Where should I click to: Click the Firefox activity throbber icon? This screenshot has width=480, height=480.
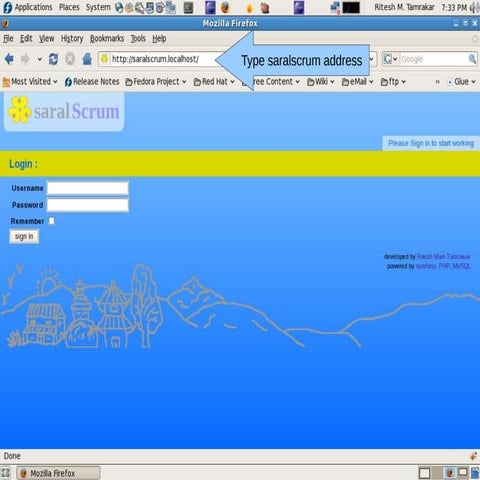[x=475, y=39]
